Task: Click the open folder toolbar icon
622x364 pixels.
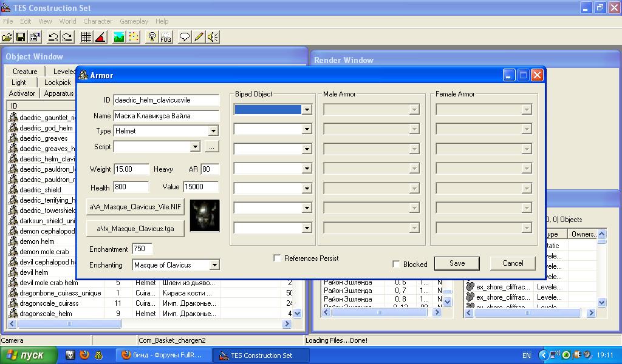Action: (x=7, y=37)
